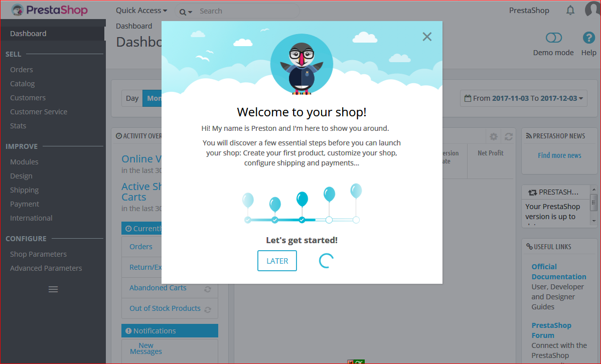Open Advanced Parameters in the sidebar
The height and width of the screenshot is (364, 601).
point(46,268)
